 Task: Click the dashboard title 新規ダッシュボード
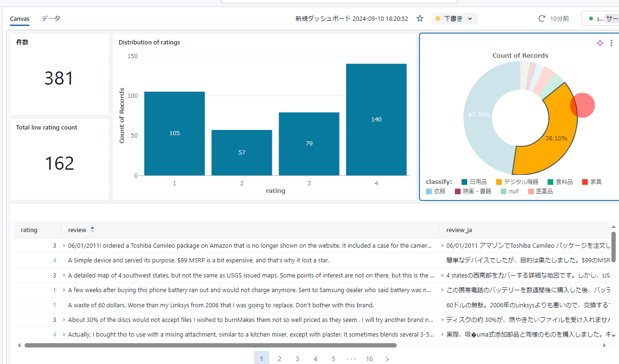[351, 18]
